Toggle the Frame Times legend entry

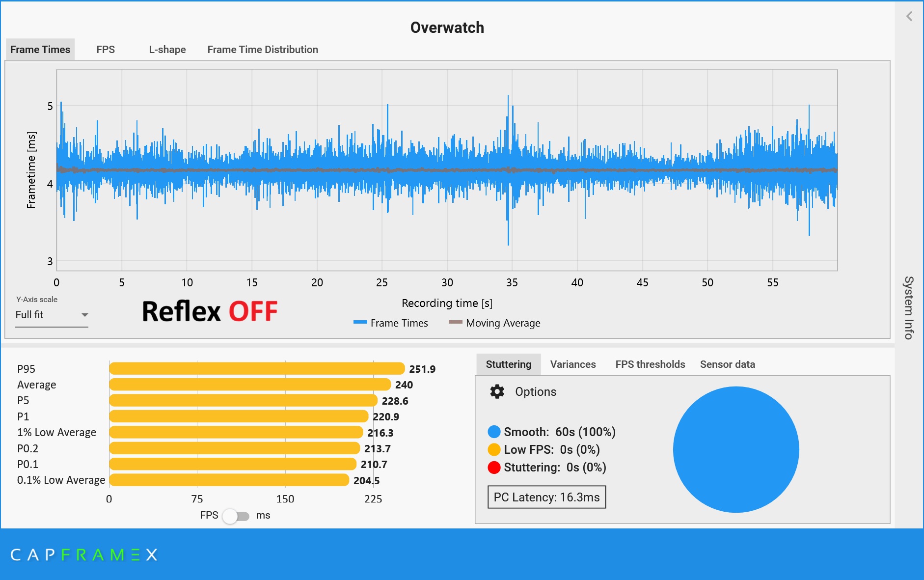[x=391, y=323]
